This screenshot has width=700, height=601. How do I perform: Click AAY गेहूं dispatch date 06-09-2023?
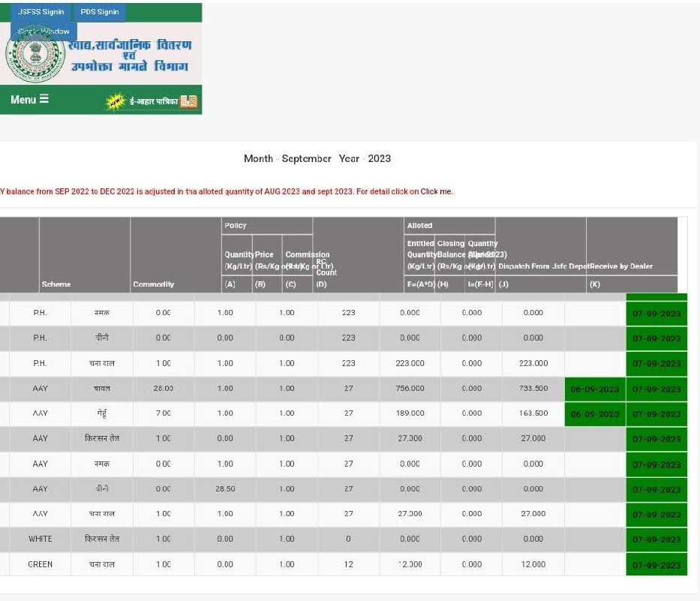(594, 413)
